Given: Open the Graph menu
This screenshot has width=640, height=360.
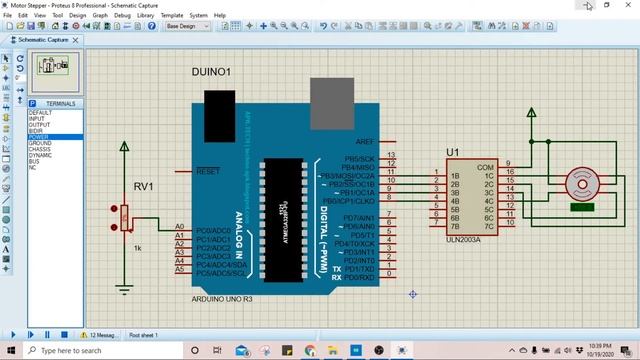Looking at the screenshot, I should [100, 15].
